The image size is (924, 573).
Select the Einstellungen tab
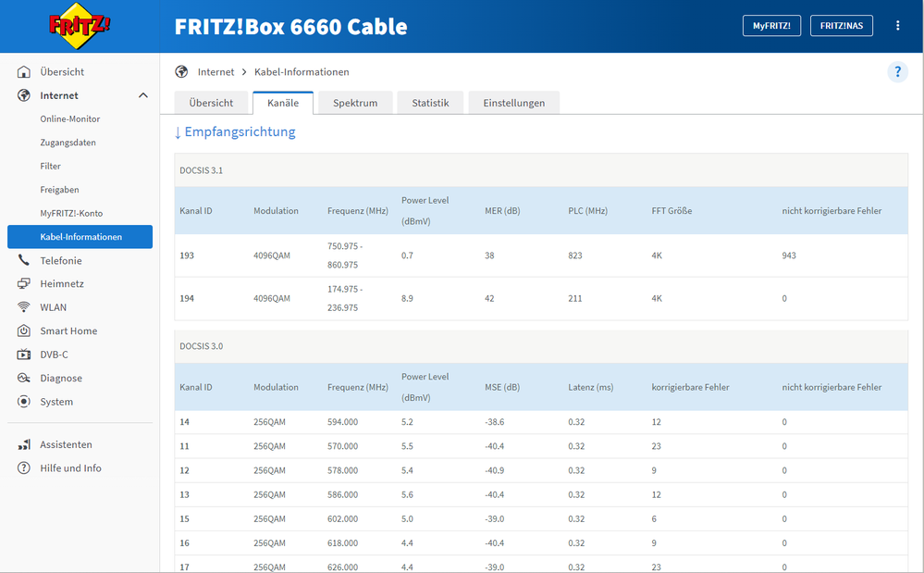click(513, 103)
